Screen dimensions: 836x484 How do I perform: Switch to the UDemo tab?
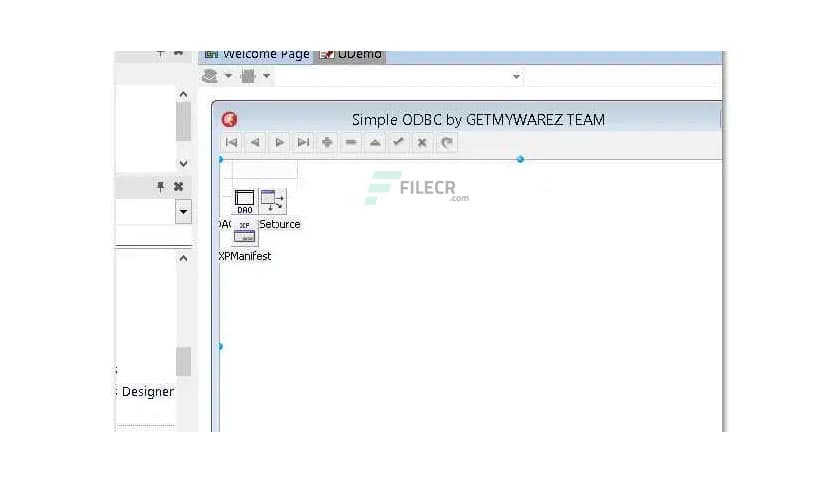click(351, 55)
